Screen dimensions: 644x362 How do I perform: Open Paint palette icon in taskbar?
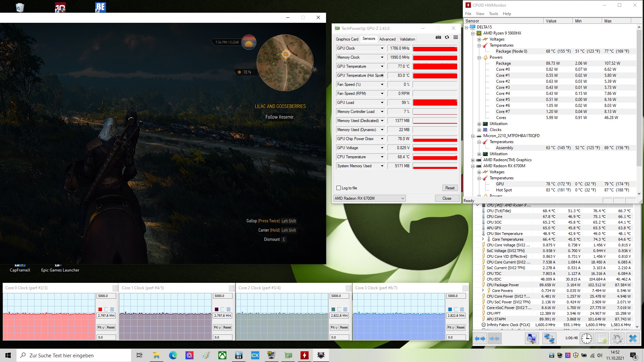tap(206, 355)
